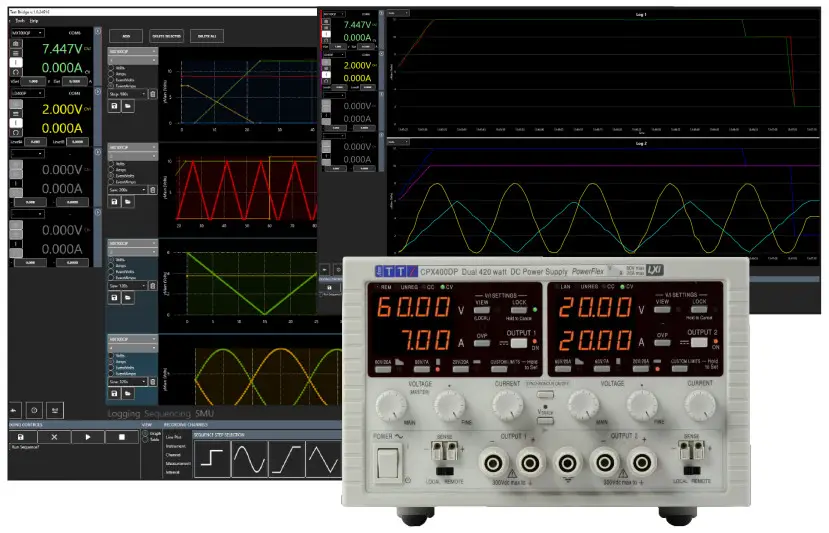Screen dimensions: 829x533
Task: Expand the 2.000V instrument panel arrow
Action: point(98,91)
